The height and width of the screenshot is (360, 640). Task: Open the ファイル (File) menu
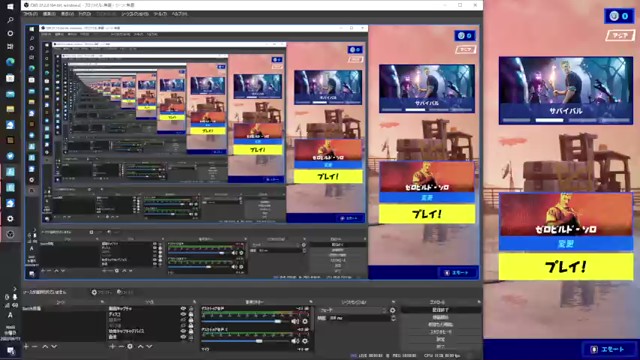tap(30, 14)
